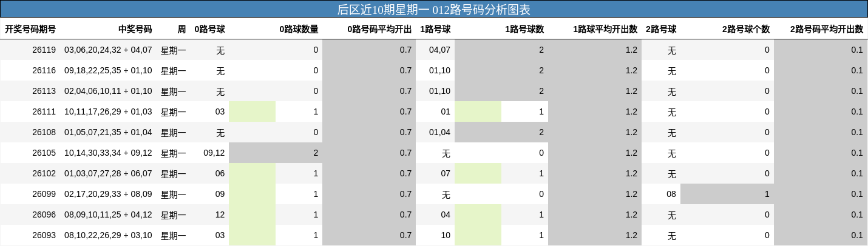Select winning numbers 09,18,22,25,35 + 01,10
868x246 pixels.
click(x=108, y=70)
